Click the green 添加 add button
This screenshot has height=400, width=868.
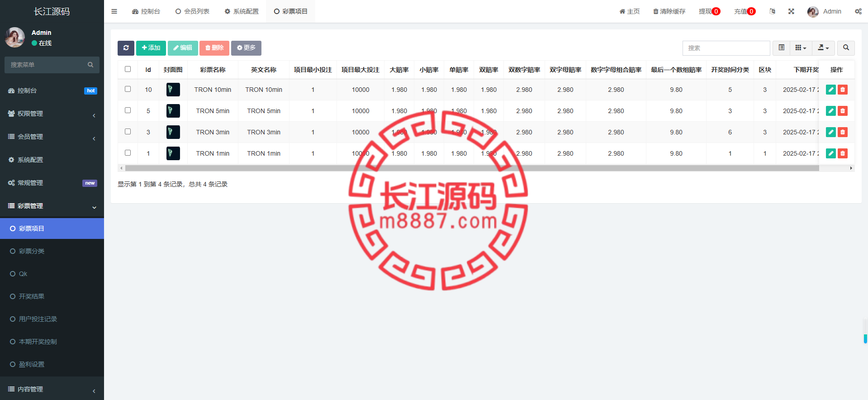click(151, 48)
